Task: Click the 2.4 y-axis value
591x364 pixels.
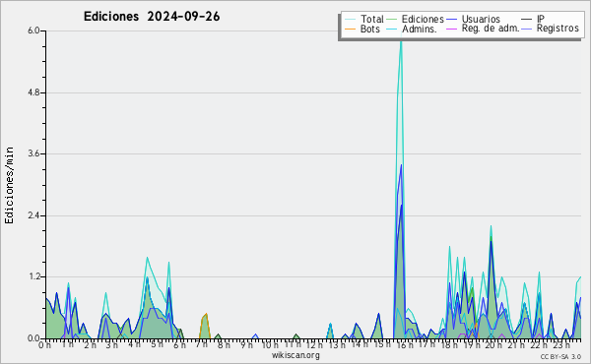Action: pyautogui.click(x=33, y=215)
